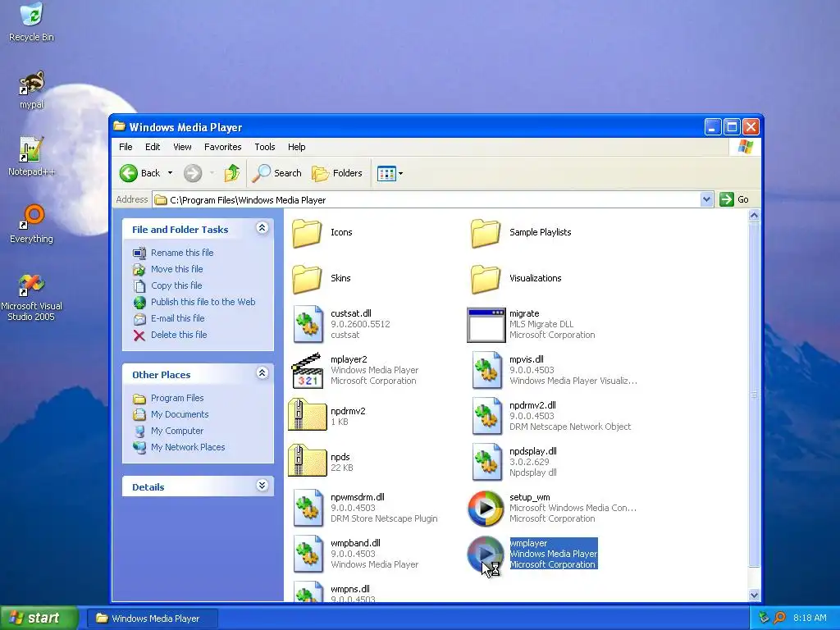
Task: Click the Views toolbar icon
Action: tap(386, 173)
